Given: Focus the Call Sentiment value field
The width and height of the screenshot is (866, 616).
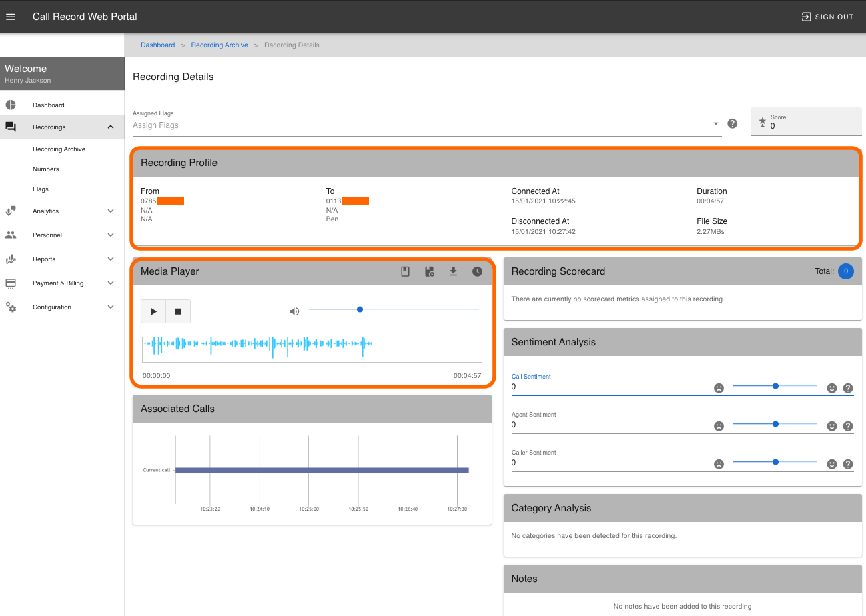Looking at the screenshot, I should coord(608,387).
